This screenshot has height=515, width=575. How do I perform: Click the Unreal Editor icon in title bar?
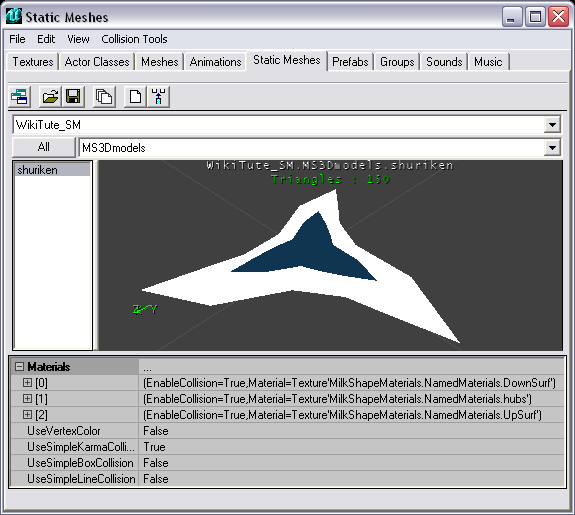[x=14, y=16]
